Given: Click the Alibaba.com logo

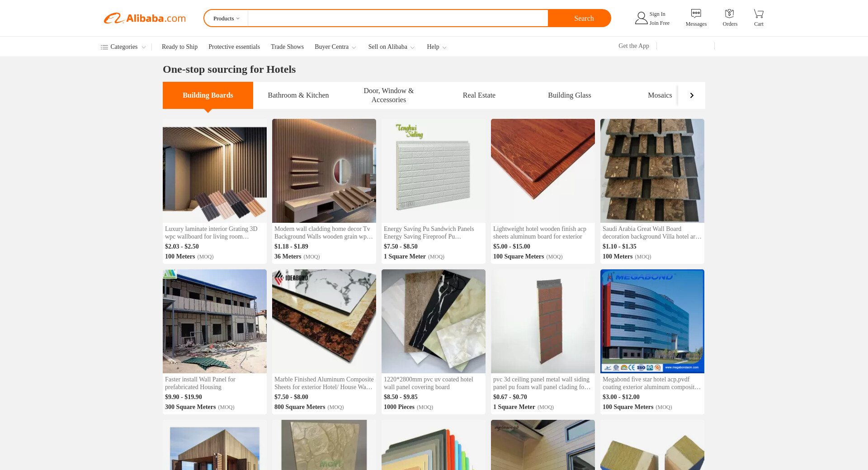Looking at the screenshot, I should tap(145, 18).
